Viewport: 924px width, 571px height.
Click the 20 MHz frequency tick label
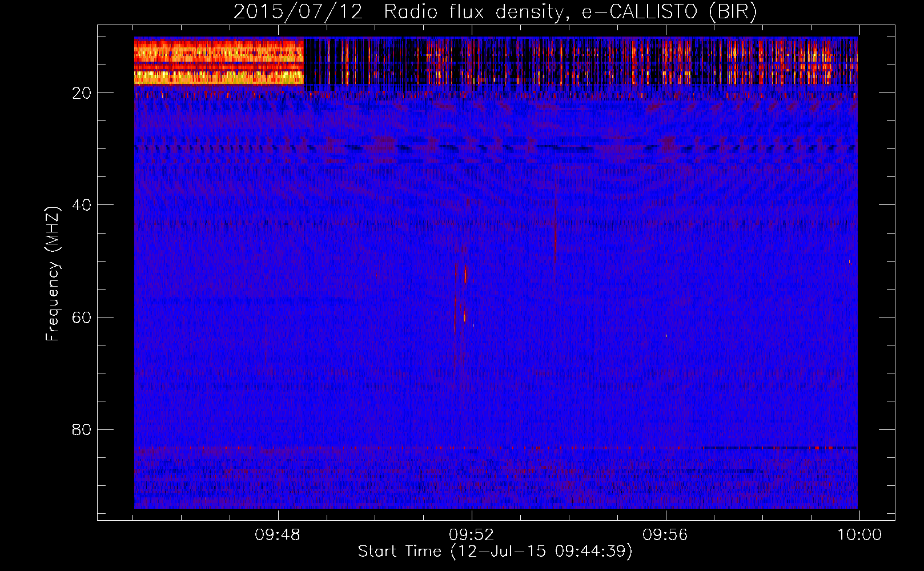(82, 93)
